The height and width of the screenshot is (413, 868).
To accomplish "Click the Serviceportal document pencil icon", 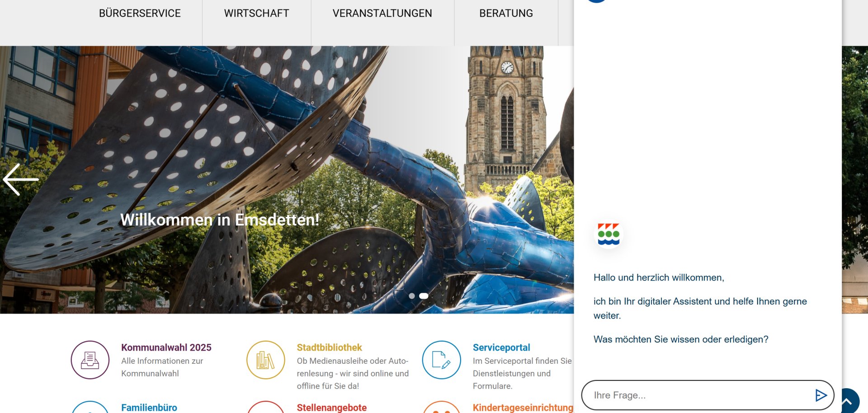I will pyautogui.click(x=442, y=360).
